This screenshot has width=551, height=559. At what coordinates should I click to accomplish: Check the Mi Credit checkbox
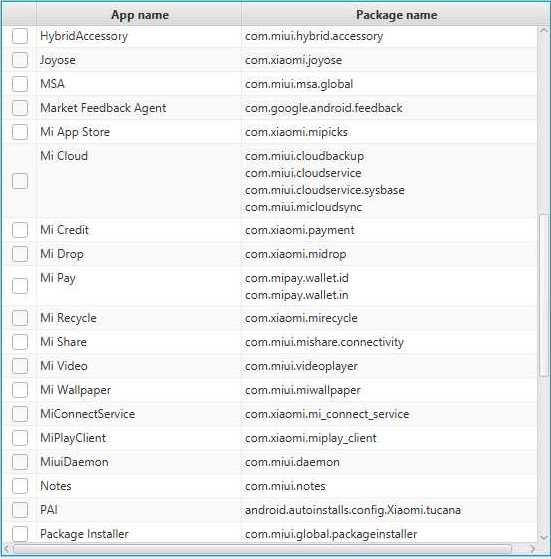click(20, 230)
